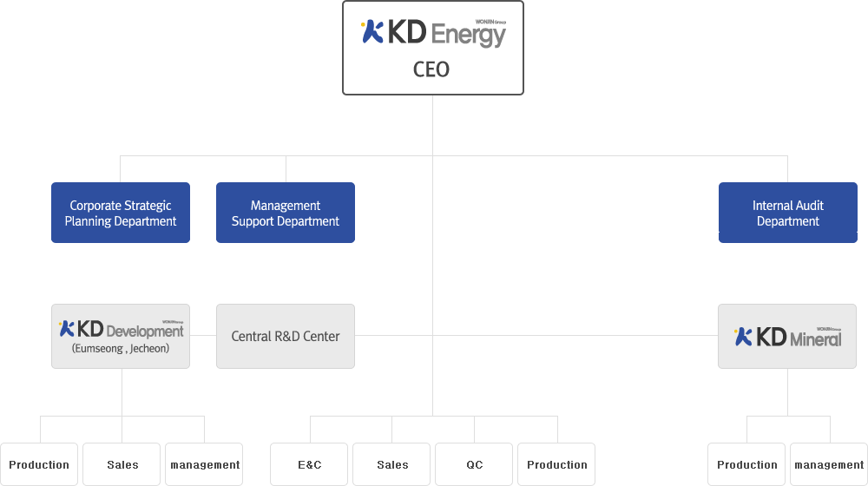Click the K emblem in KD Development logo
The height and width of the screenshot is (486, 868).
(x=67, y=329)
